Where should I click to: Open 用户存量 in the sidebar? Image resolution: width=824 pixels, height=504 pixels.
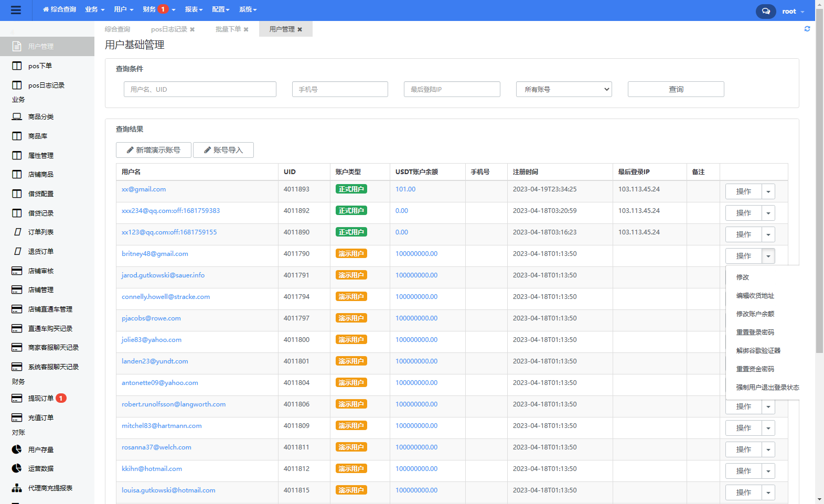(x=47, y=449)
